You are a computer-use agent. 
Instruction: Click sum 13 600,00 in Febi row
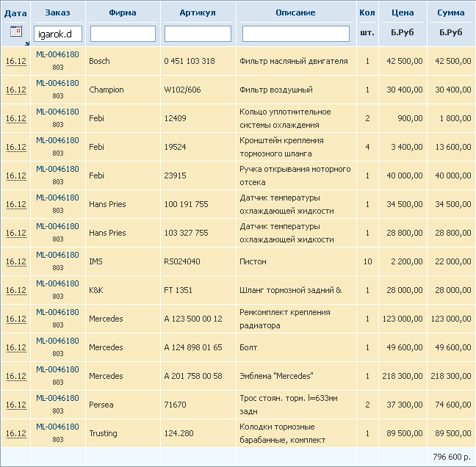pyautogui.click(x=453, y=147)
